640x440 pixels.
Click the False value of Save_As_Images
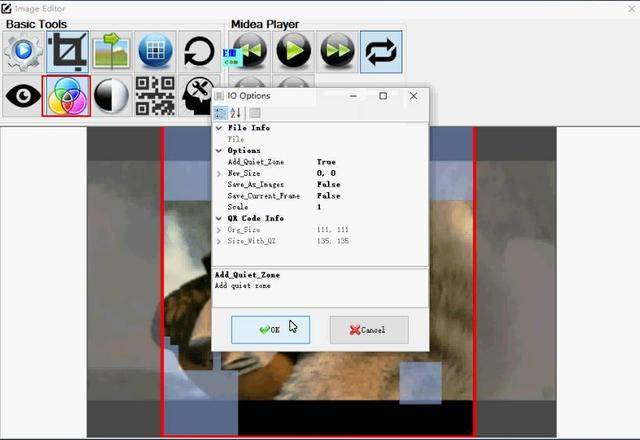pyautogui.click(x=328, y=184)
